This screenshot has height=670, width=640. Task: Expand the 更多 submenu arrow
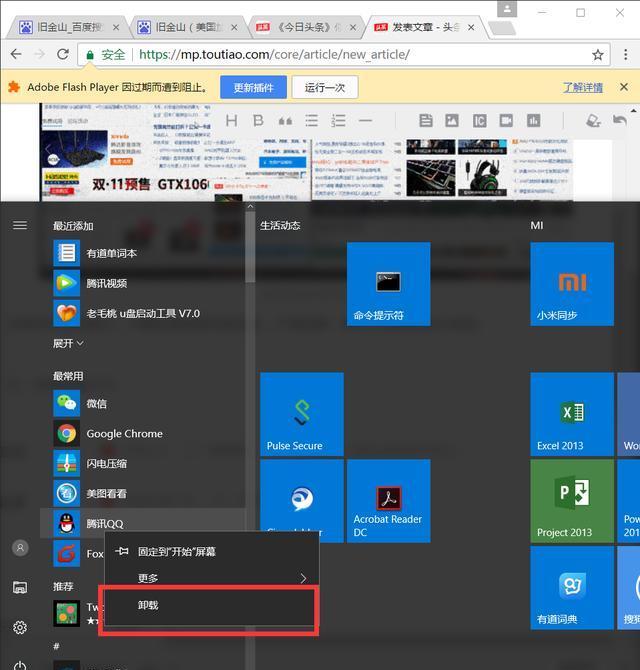click(x=303, y=579)
